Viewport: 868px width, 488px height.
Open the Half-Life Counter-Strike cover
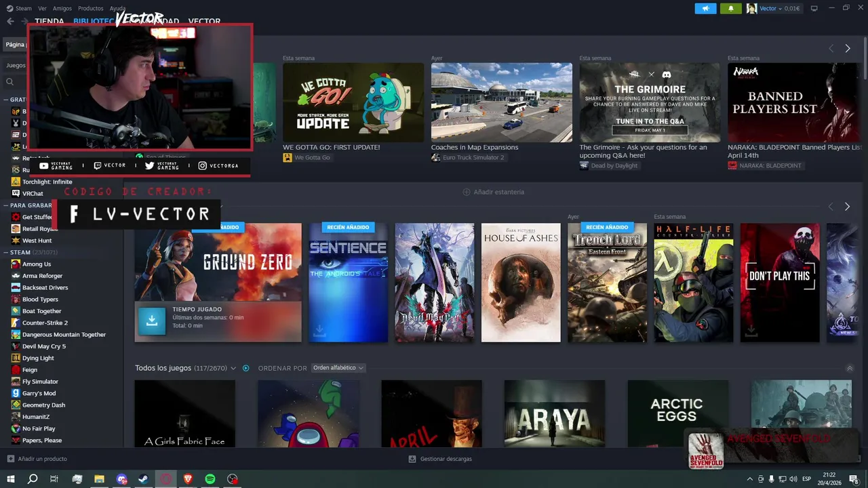coord(693,283)
